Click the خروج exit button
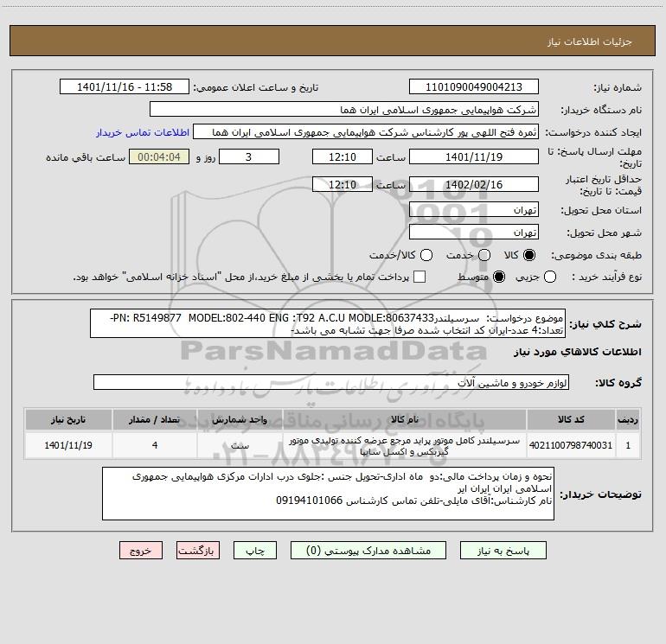The height and width of the screenshot is (644, 666). [x=141, y=551]
